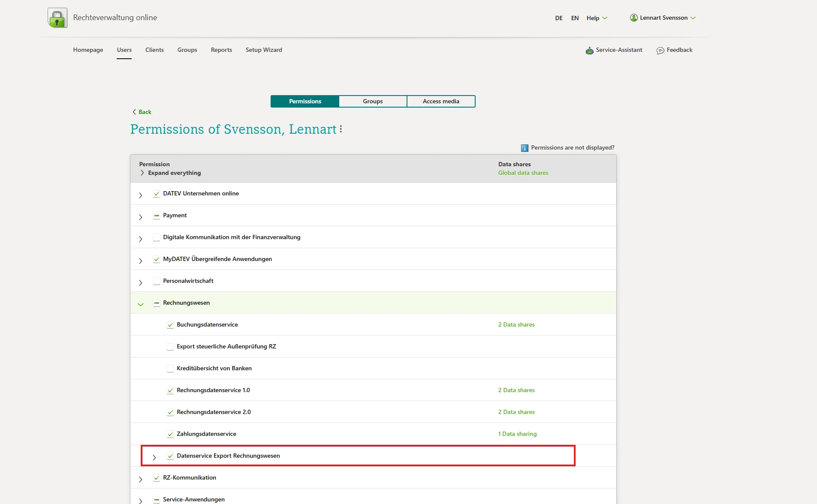Switch to the Access media tab
Viewport: 817px width, 504px height.
pos(441,101)
